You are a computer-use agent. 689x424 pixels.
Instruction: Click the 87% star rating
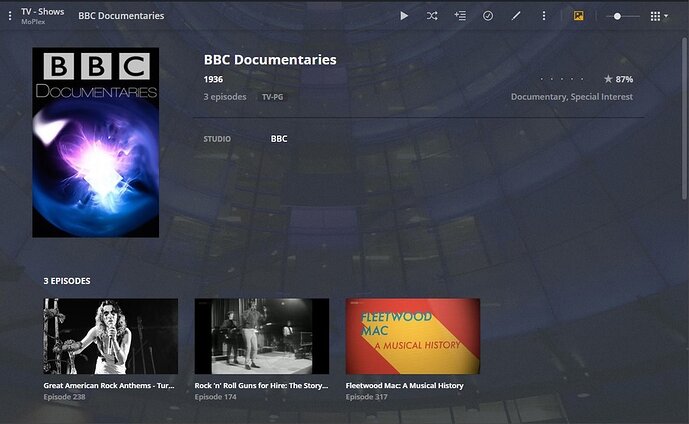pyautogui.click(x=618, y=79)
